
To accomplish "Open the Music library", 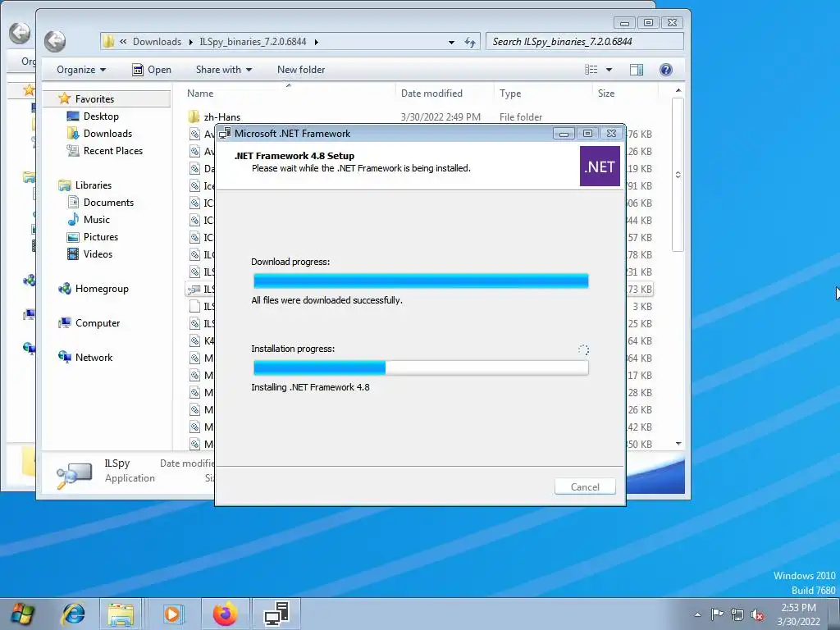I will point(97,220).
